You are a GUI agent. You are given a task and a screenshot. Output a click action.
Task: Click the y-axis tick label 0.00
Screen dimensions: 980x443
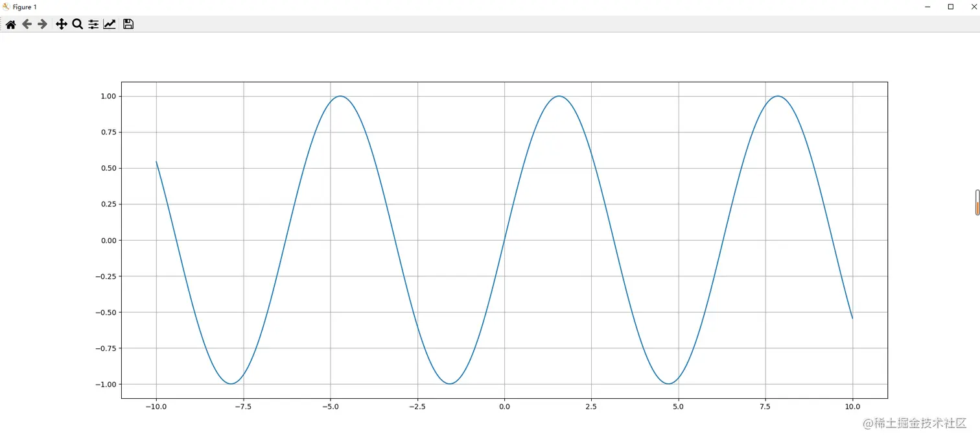(x=108, y=240)
